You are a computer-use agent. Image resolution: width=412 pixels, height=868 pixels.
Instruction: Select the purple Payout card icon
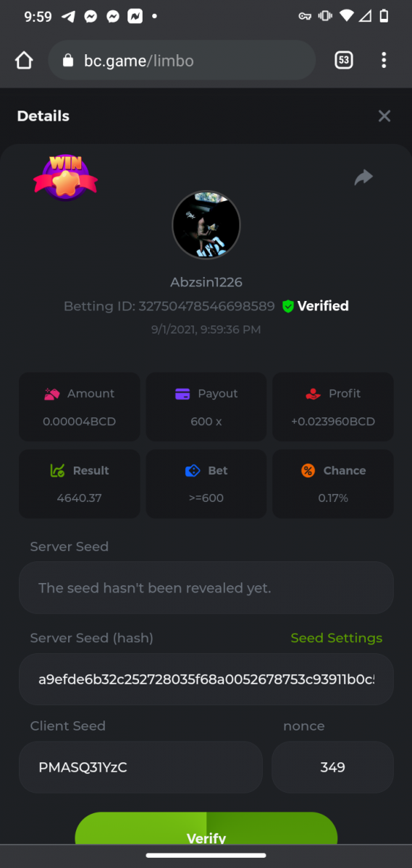click(182, 394)
